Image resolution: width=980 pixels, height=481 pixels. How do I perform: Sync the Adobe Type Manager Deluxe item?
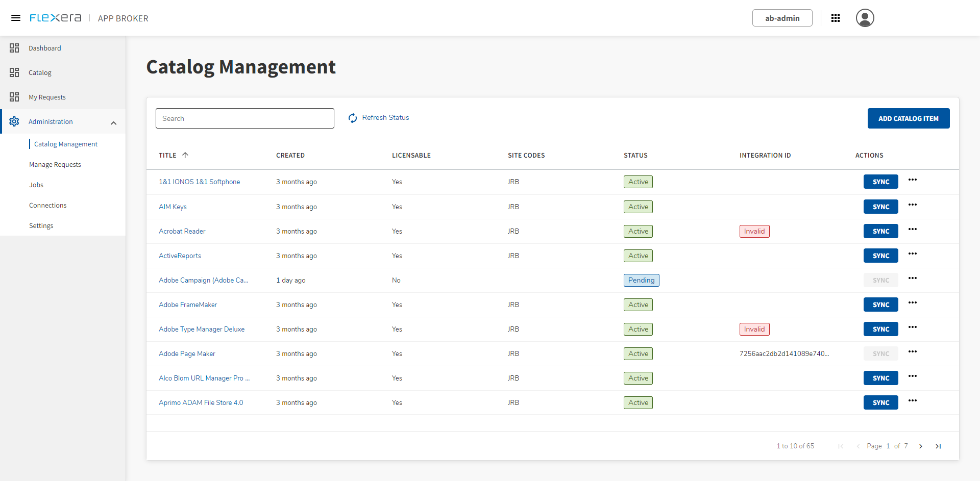pyautogui.click(x=881, y=329)
